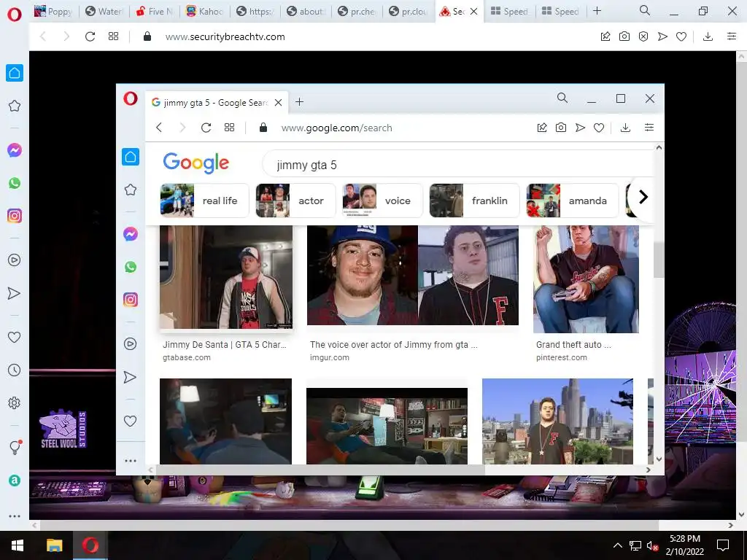Click the inner window sidebar Home icon
This screenshot has width=747, height=560.
[x=131, y=157]
